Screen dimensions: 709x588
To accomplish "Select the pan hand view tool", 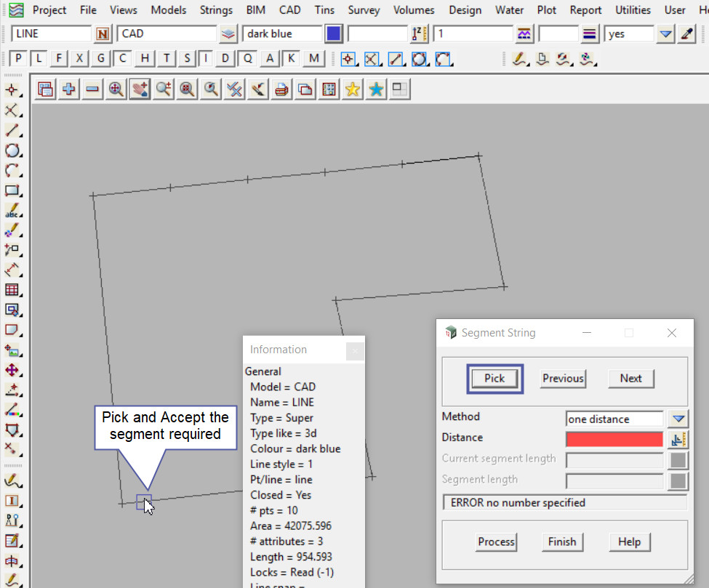I will (x=140, y=89).
